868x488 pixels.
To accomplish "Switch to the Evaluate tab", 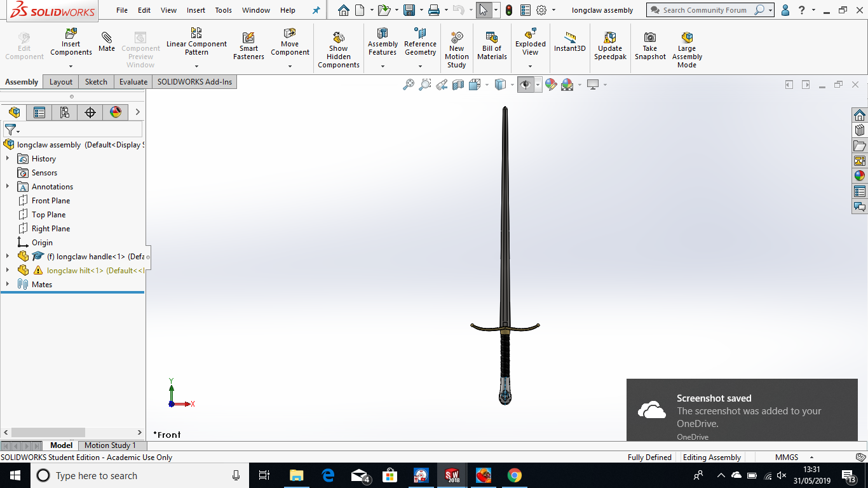I will (133, 81).
